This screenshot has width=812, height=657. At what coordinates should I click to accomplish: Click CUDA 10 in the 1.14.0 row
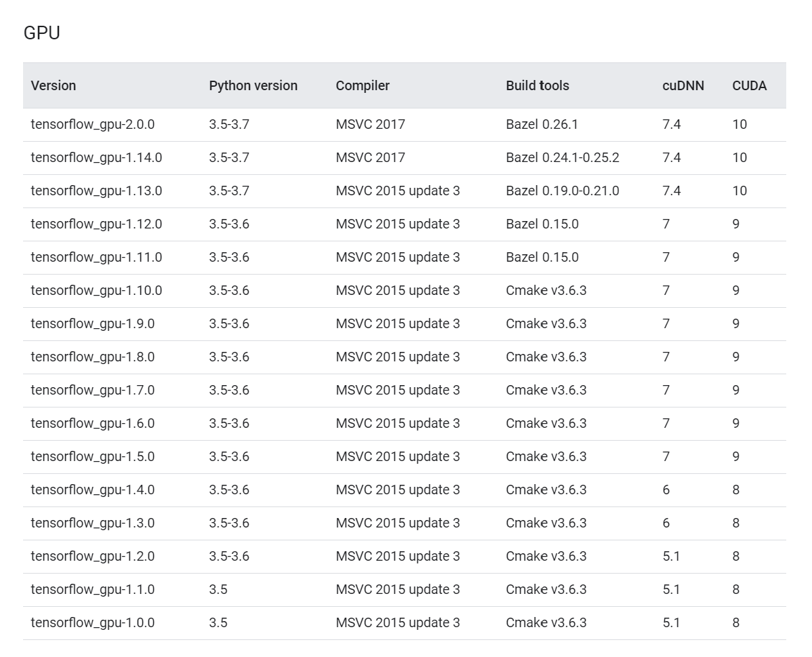coord(739,157)
